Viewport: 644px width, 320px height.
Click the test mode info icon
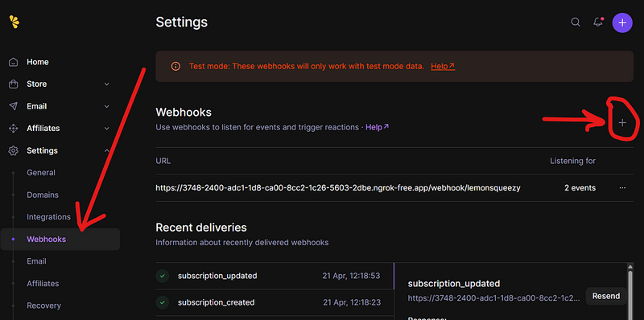(175, 66)
